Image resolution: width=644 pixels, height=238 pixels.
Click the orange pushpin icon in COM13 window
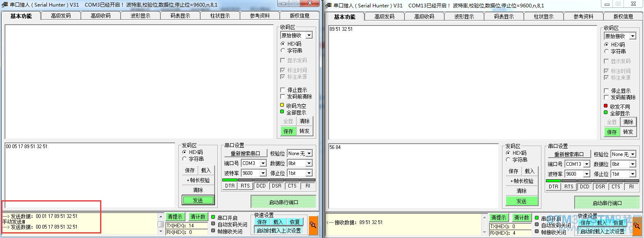pyautogui.click(x=637, y=226)
